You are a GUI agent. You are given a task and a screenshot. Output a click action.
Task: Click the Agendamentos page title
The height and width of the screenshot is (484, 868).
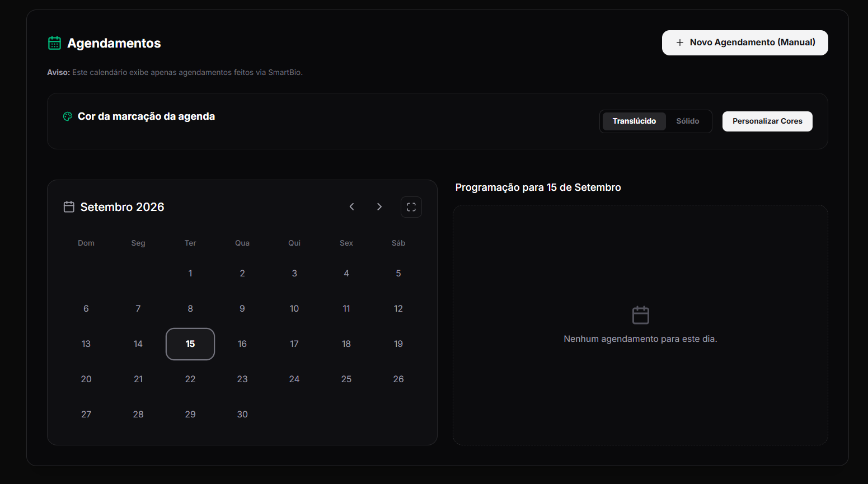point(114,43)
